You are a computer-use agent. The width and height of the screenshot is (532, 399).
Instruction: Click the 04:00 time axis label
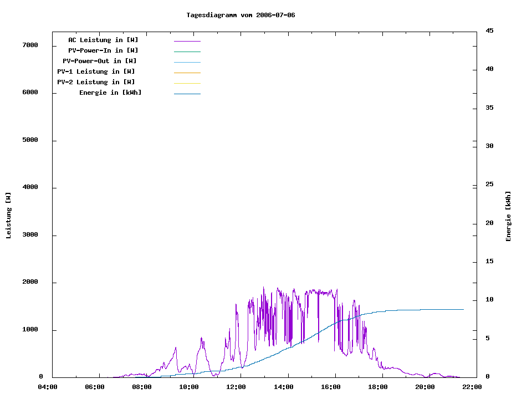point(48,387)
